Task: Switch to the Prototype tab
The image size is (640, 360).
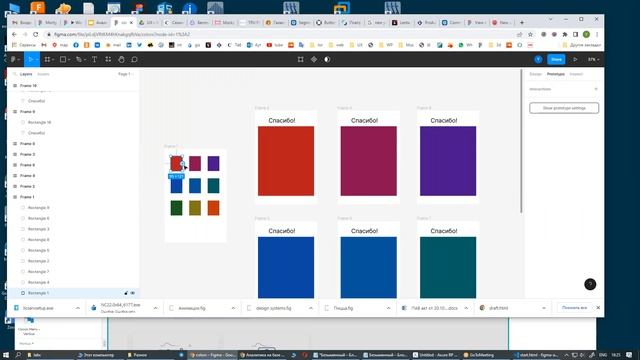Action: 556,74
